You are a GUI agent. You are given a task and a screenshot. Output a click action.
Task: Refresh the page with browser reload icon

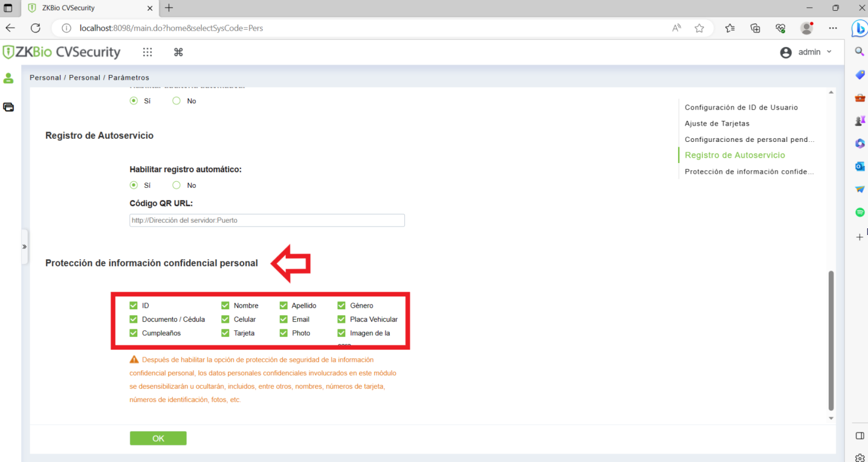click(x=35, y=28)
